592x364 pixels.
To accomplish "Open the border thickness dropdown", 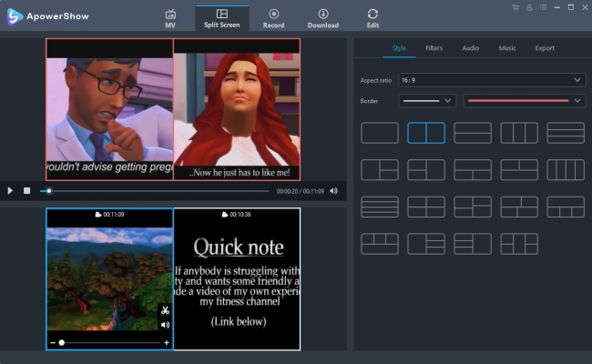I will 427,101.
